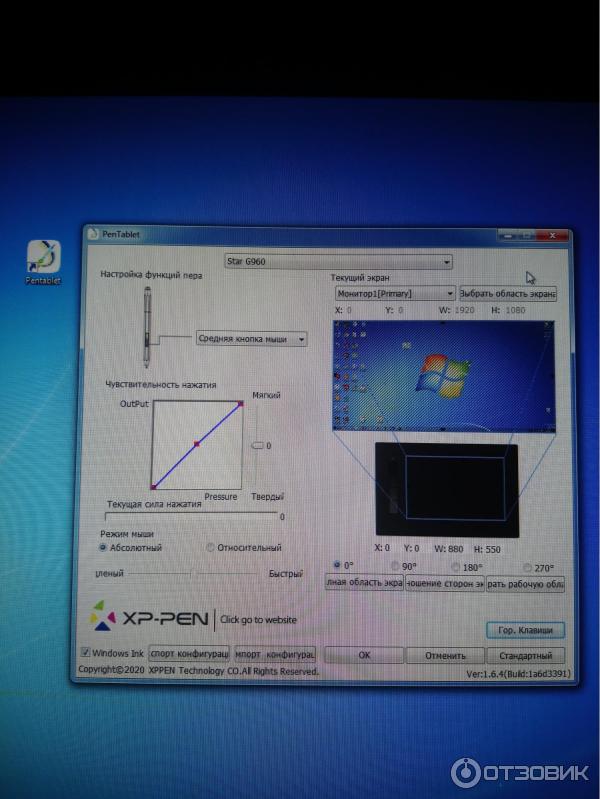This screenshot has height=799, width=600.
Task: Open the Средняя кнопка мыши pen button dropdown
Action: (251, 339)
